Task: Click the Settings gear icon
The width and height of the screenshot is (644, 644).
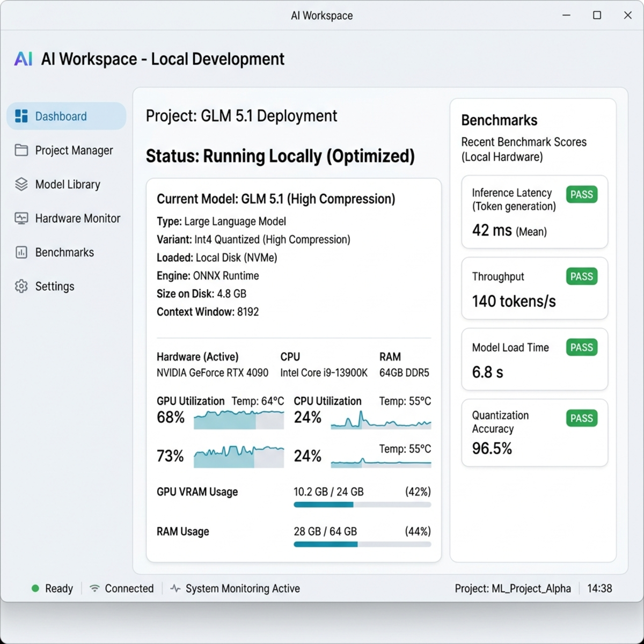Action: [x=21, y=286]
